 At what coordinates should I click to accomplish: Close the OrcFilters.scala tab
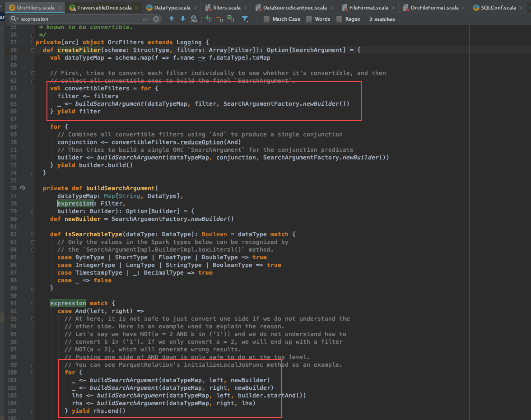tap(60, 7)
